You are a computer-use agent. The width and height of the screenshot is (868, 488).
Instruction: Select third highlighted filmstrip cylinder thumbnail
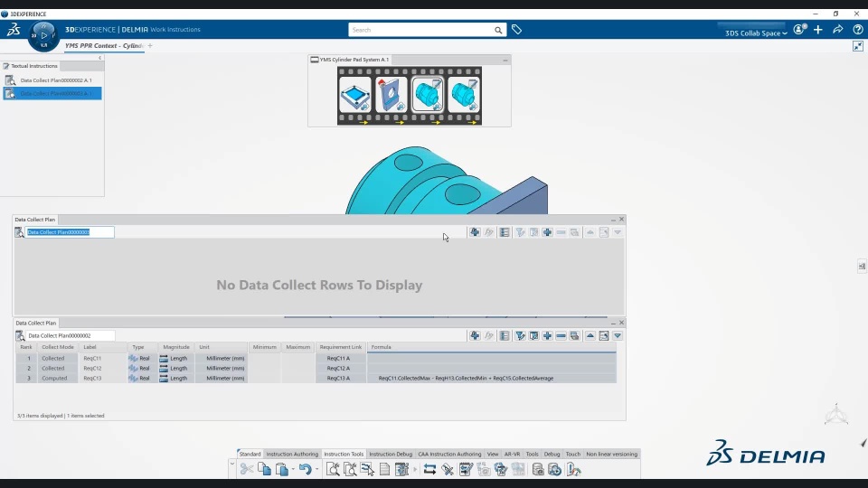[428, 95]
